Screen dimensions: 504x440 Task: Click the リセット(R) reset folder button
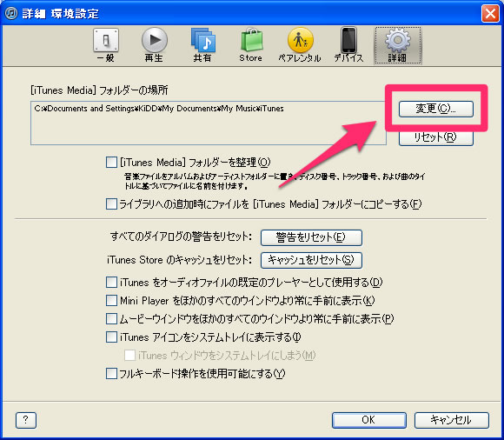(x=436, y=137)
